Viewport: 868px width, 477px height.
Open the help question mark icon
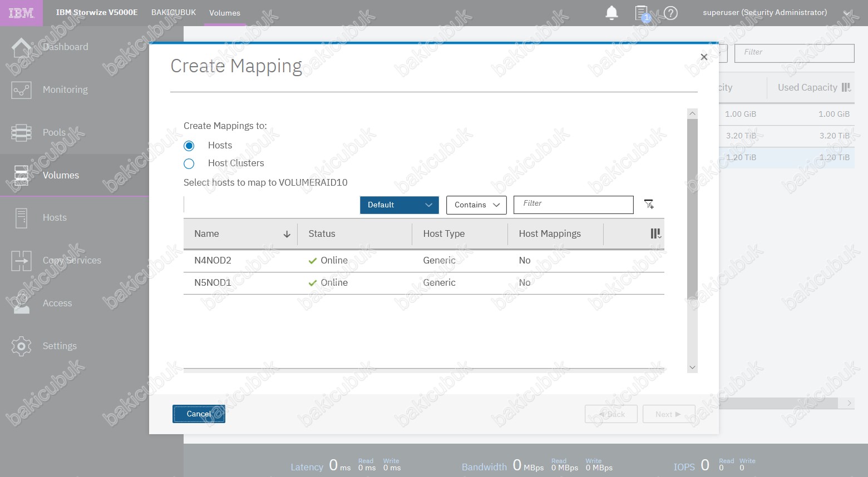coord(671,13)
